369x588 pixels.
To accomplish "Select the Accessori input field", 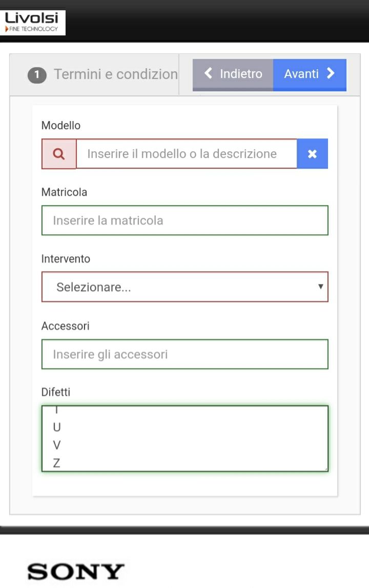I will pos(184,354).
